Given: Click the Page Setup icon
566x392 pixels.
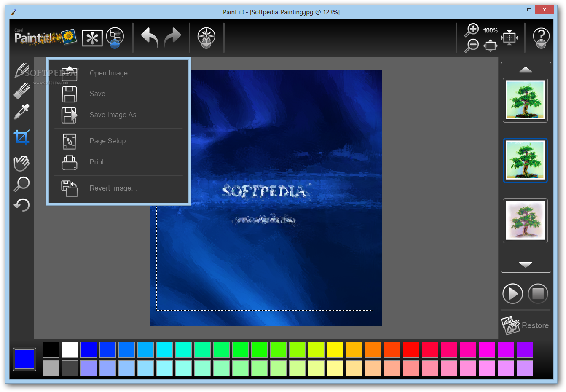Looking at the screenshot, I should 70,141.
